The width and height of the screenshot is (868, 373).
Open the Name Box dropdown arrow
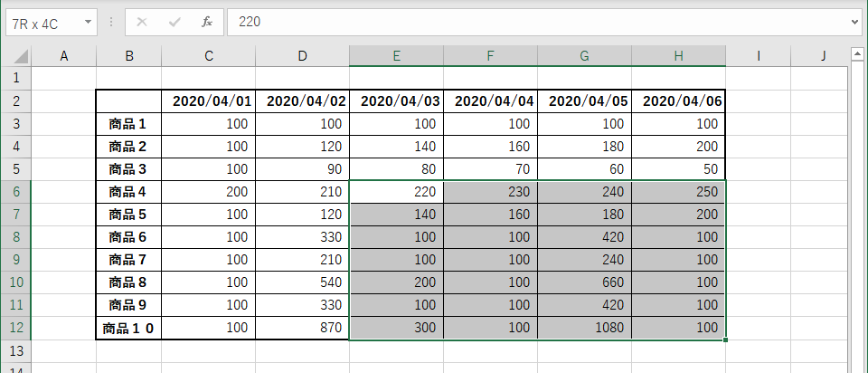(88, 22)
